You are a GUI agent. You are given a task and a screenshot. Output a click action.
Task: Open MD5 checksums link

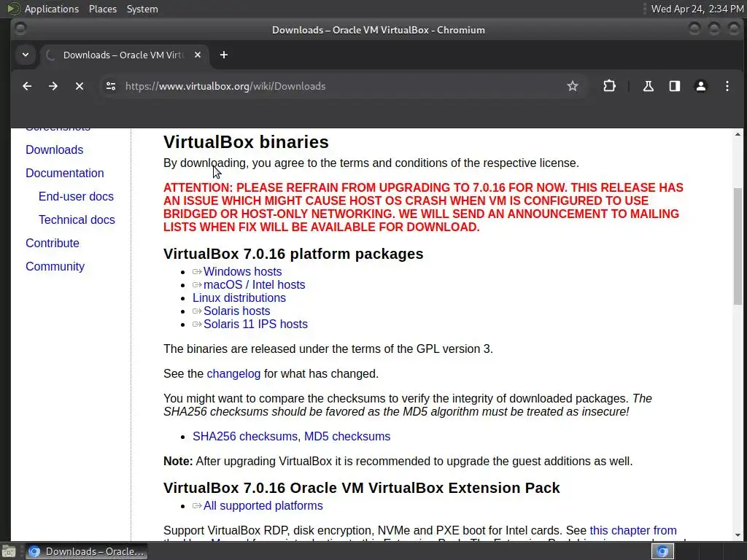(x=347, y=436)
